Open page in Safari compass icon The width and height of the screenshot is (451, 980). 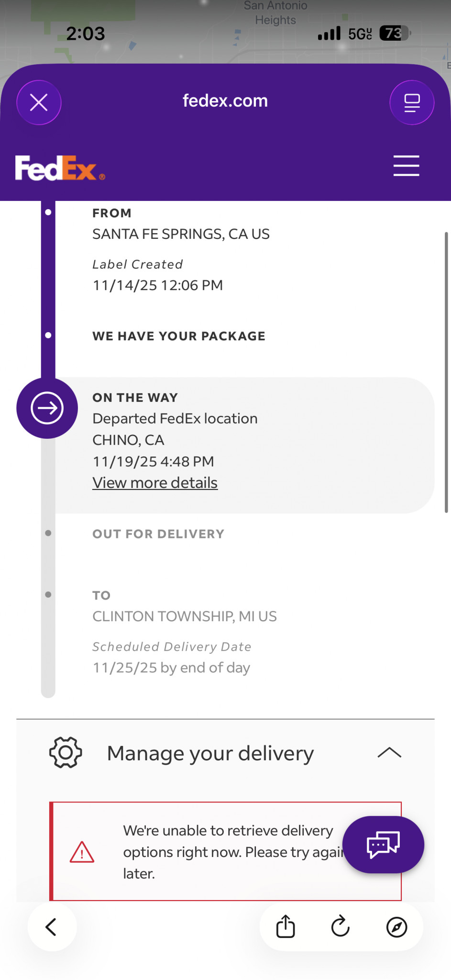(396, 927)
